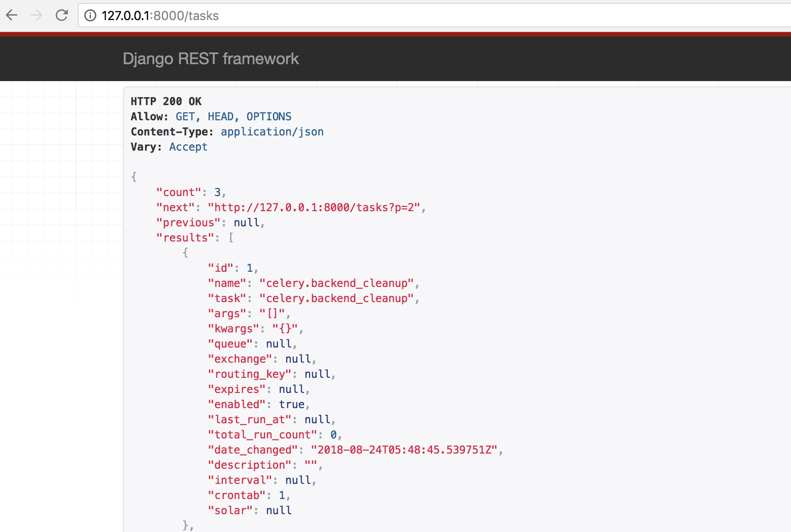Screen dimensions: 791x532
Task: Click the "results" key in the response
Action: click(x=185, y=238)
